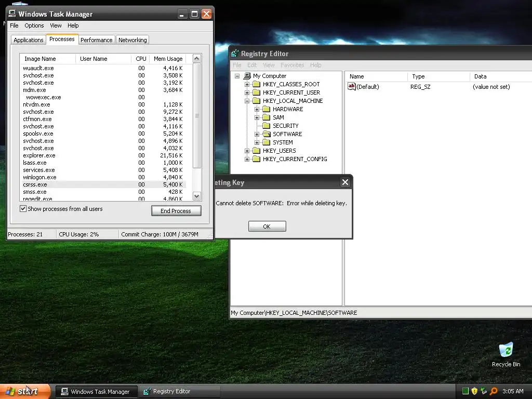The width and height of the screenshot is (532, 399).
Task: Click Registry Editor taskbar button
Action: point(179,392)
